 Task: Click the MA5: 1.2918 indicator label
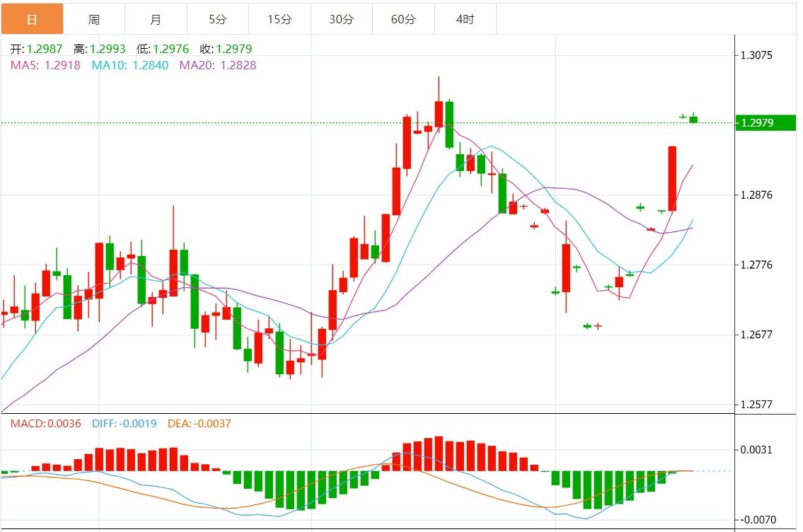pyautogui.click(x=45, y=65)
